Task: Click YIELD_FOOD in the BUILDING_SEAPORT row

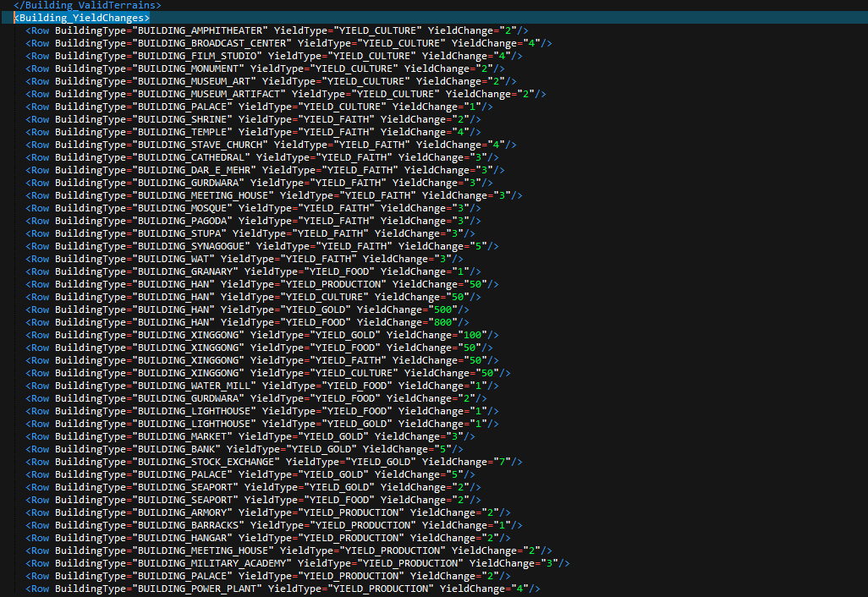Action: click(x=339, y=501)
